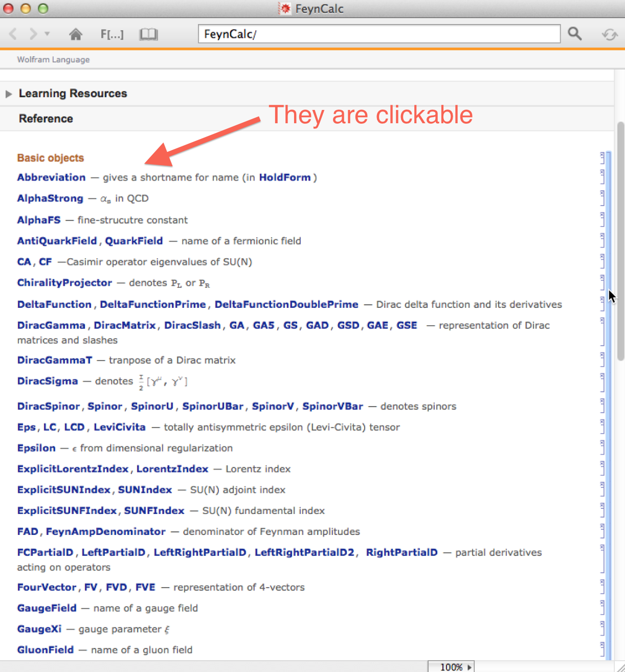Go back with the left arrow button
625x672 pixels.
(x=13, y=34)
